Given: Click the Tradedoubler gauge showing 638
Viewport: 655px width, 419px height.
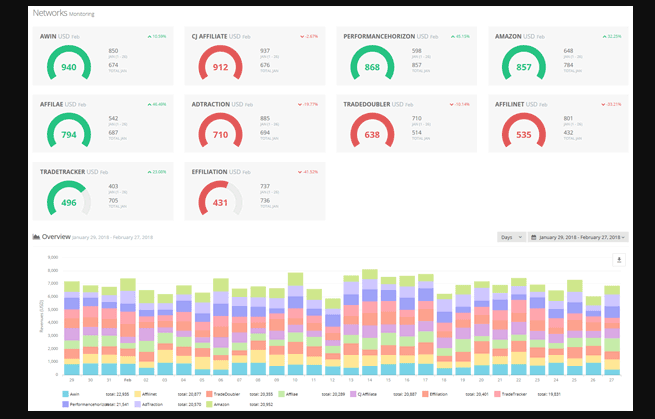Looking at the screenshot, I should [x=372, y=131].
